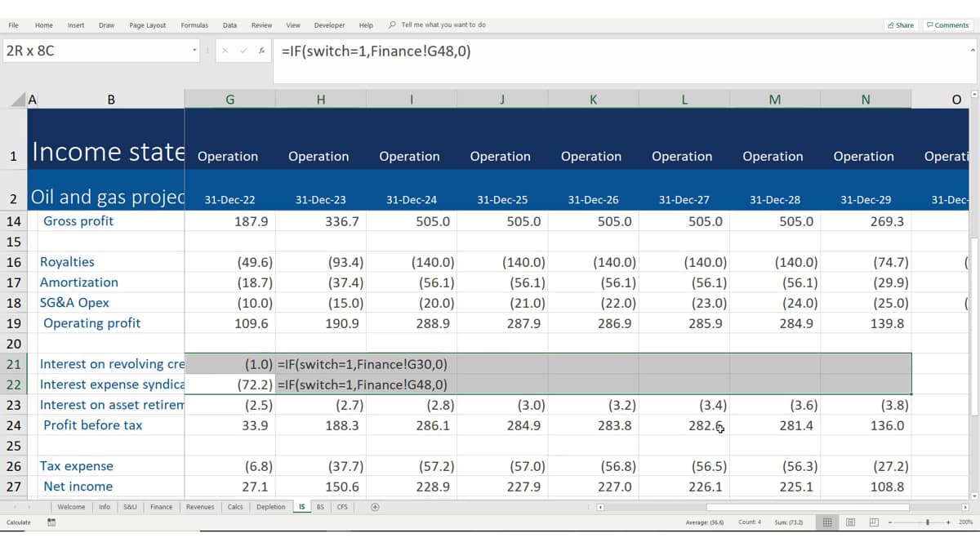Switch to the Info sheet tab
The height and width of the screenshot is (551, 980).
click(105, 507)
